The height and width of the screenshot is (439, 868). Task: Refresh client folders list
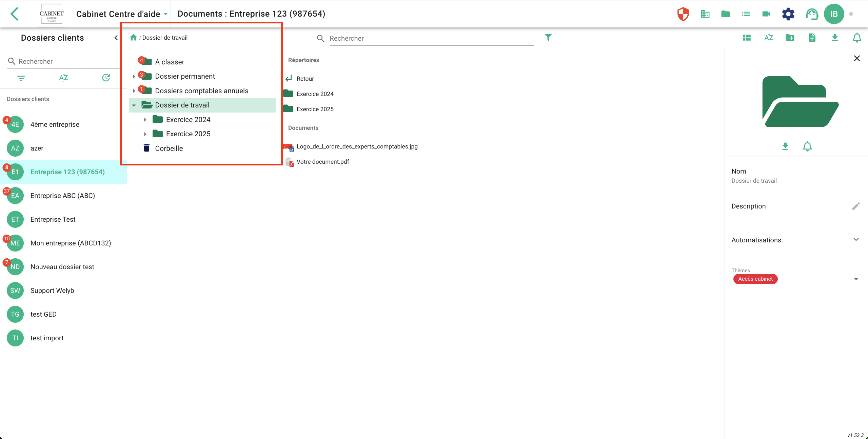[106, 78]
